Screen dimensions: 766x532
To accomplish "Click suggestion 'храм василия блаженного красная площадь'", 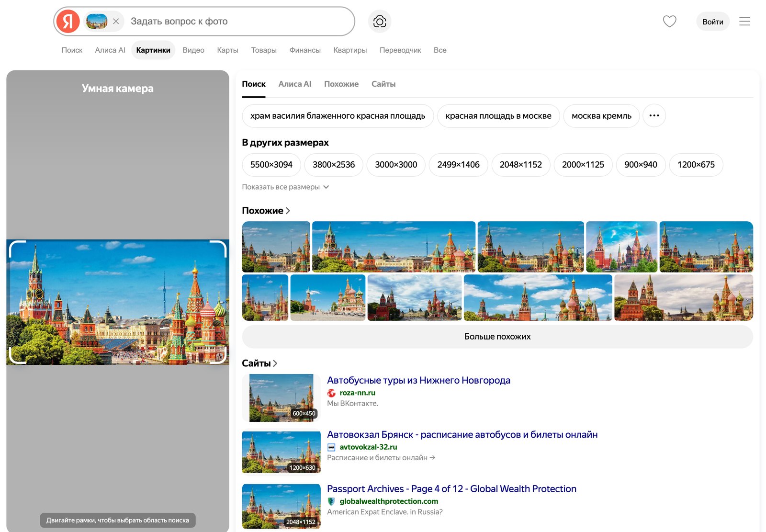I will click(338, 116).
